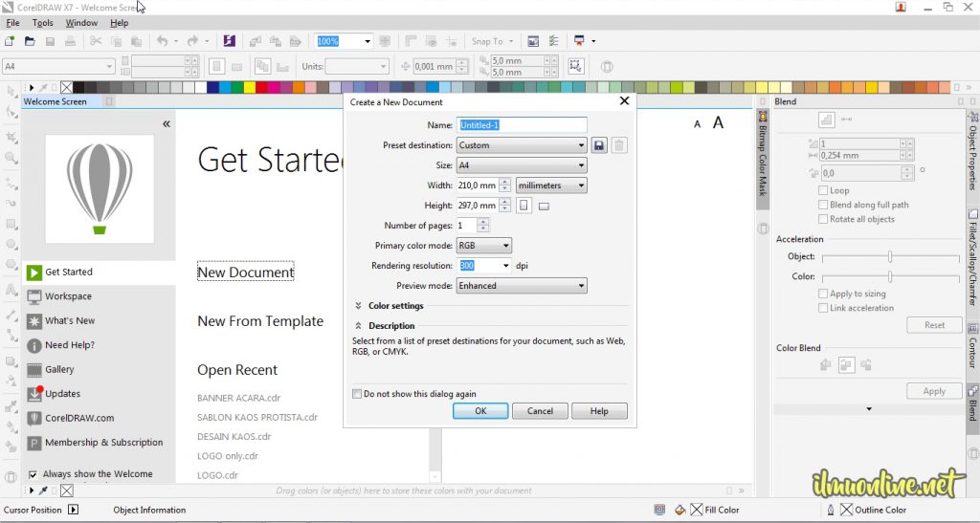The height and width of the screenshot is (523, 980).
Task: Click the document Name input field
Action: click(522, 125)
